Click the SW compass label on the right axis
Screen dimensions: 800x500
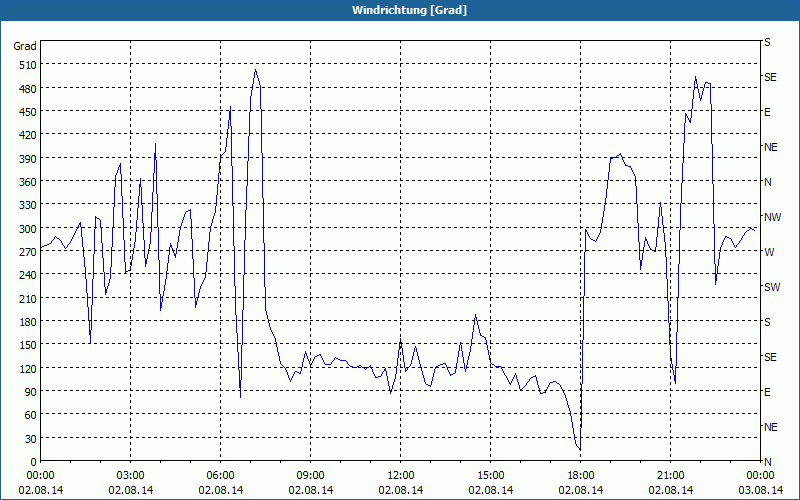click(772, 287)
